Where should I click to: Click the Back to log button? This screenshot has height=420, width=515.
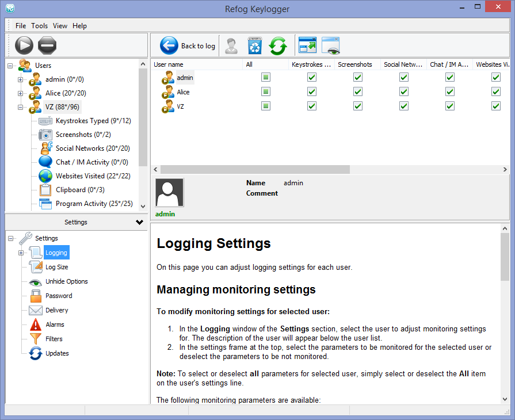coord(188,45)
